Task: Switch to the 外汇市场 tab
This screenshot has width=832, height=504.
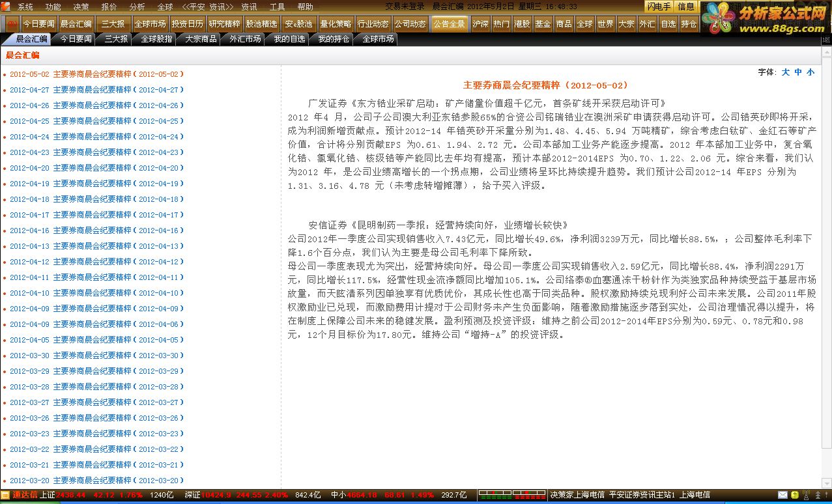Action: [245, 39]
